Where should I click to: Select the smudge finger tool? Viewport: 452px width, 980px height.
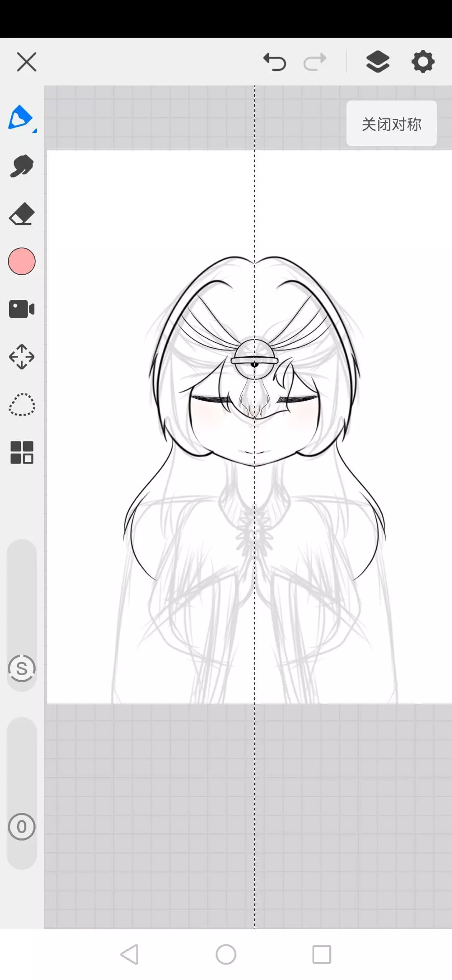click(22, 166)
